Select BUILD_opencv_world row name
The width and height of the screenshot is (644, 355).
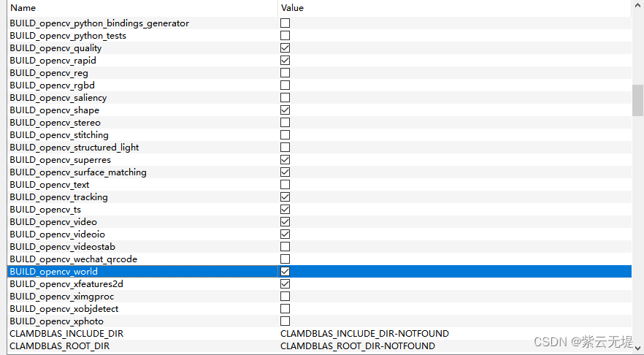54,272
